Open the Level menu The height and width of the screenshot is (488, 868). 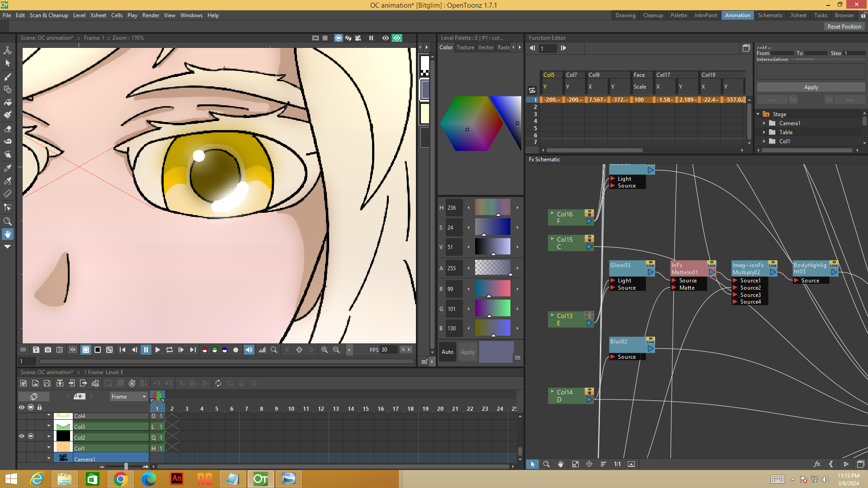pyautogui.click(x=79, y=15)
